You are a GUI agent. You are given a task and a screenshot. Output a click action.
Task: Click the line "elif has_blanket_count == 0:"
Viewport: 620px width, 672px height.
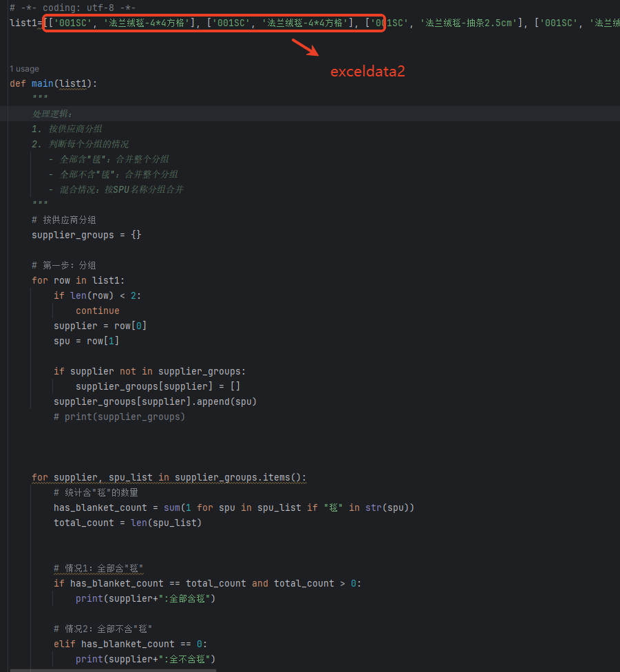[130, 644]
